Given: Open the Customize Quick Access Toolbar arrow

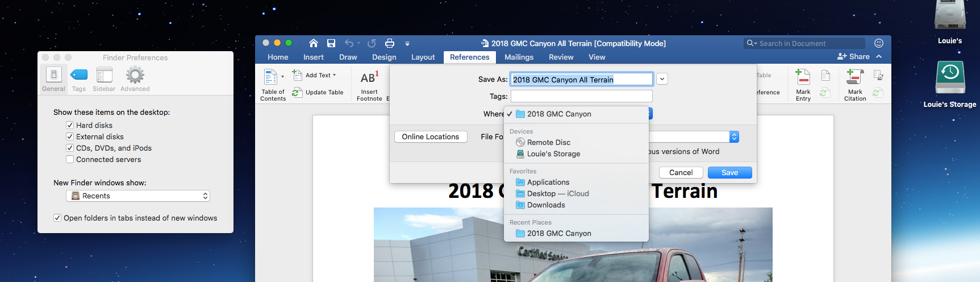Looking at the screenshot, I should pyautogui.click(x=407, y=43).
